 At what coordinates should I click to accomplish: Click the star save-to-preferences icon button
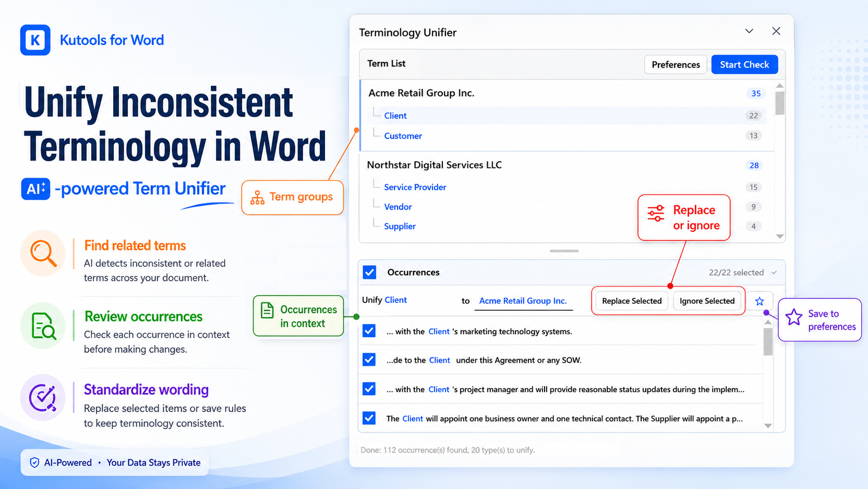(x=759, y=301)
